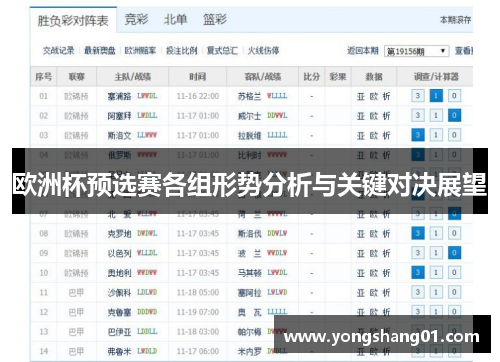
Task: Open 析 analysis for row 01 塞浦路
Action: pyautogui.click(x=386, y=96)
